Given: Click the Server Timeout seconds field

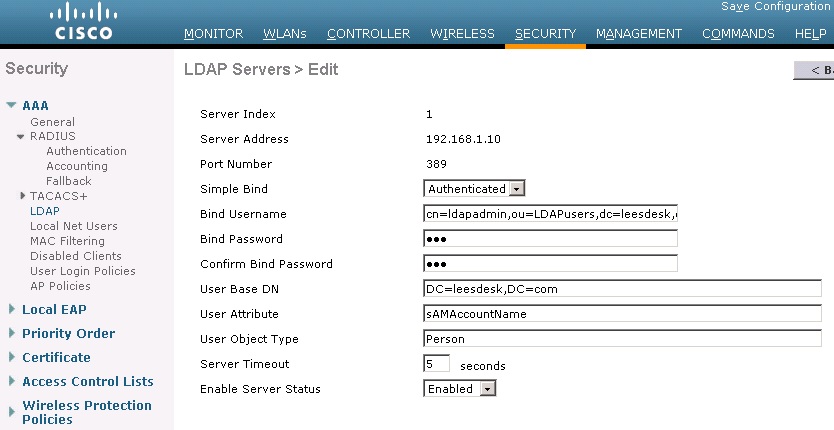Looking at the screenshot, I should (437, 363).
